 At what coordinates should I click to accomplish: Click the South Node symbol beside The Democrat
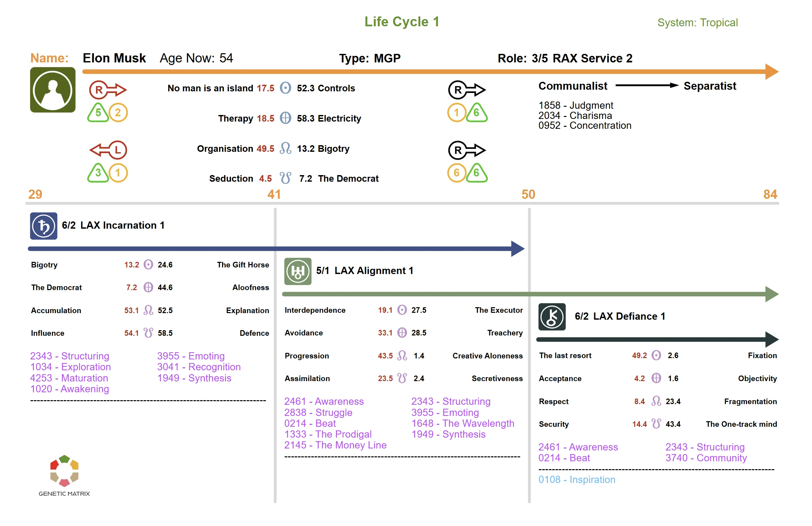pyautogui.click(x=285, y=178)
